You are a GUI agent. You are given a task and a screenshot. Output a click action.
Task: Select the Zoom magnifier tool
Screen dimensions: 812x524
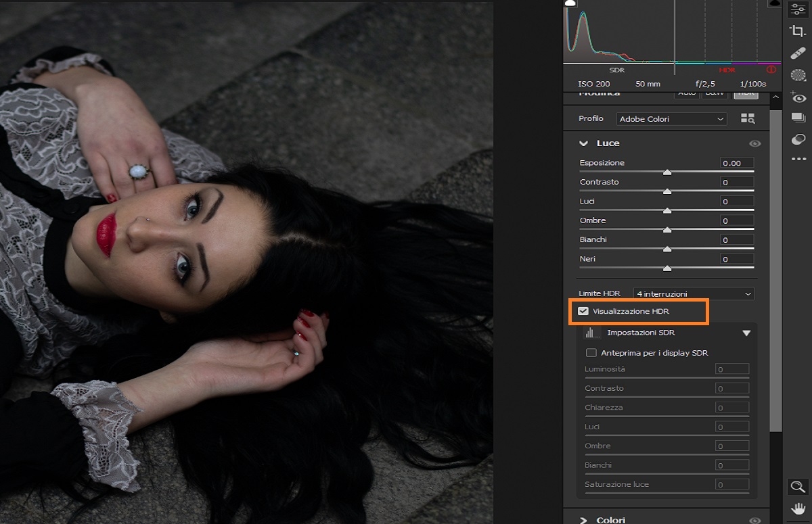coord(798,486)
